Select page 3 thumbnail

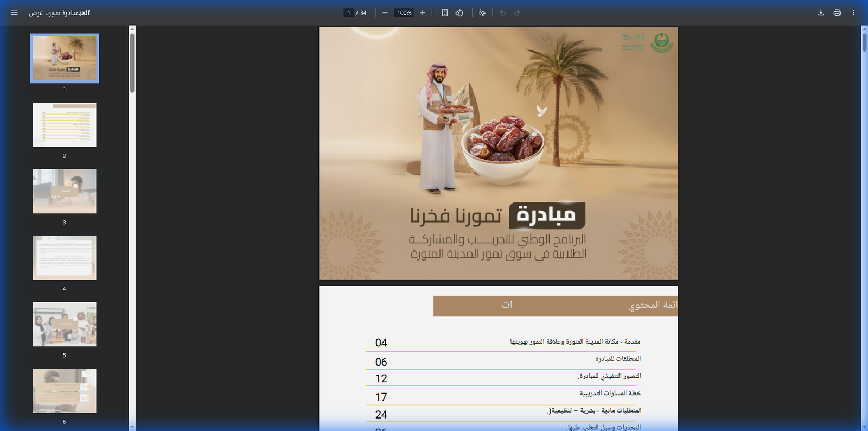65,191
